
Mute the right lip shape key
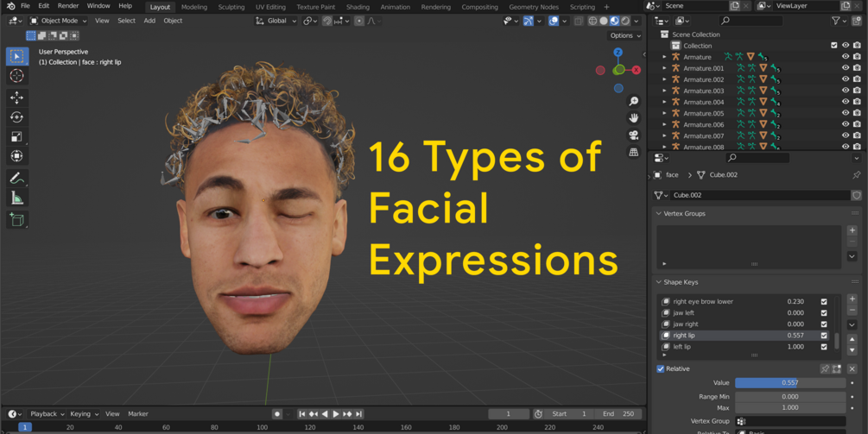point(824,336)
